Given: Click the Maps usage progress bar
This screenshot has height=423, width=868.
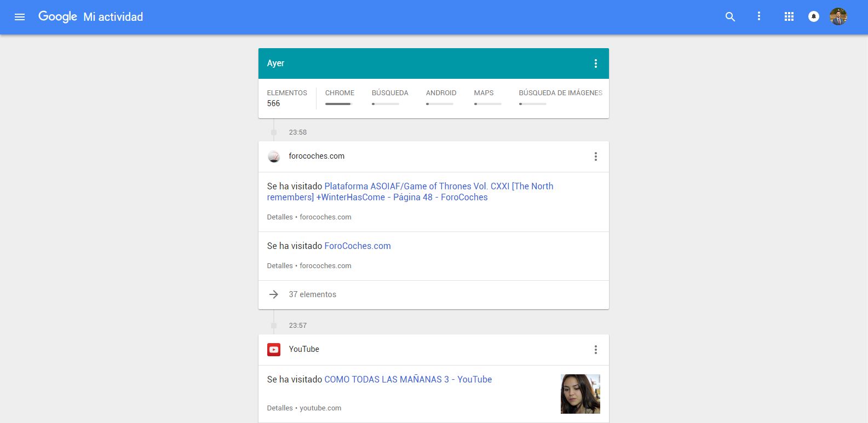Looking at the screenshot, I should (488, 104).
